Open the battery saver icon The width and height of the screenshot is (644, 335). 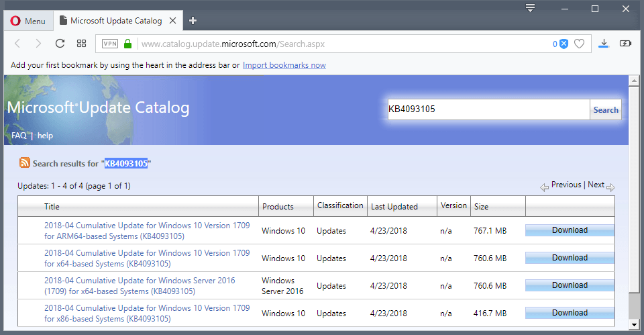pos(625,43)
